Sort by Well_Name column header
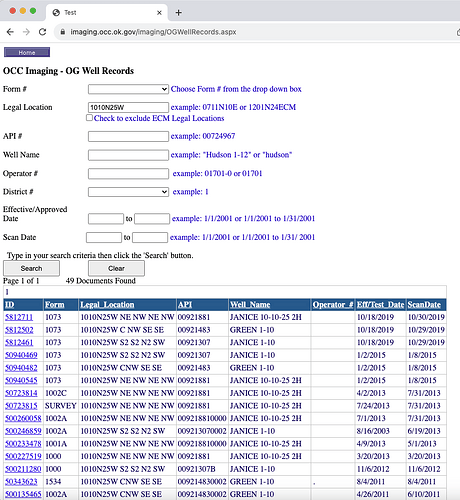The width and height of the screenshot is (460, 500). 250,305
